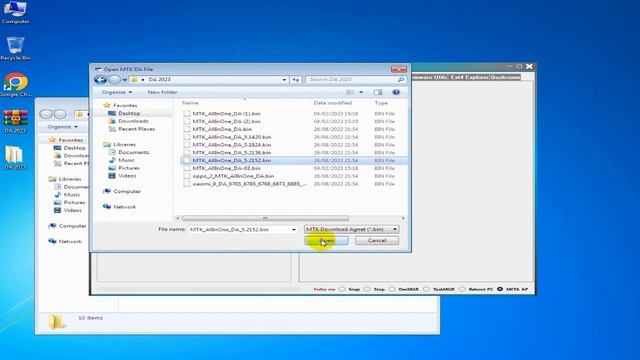Click the Cancel button

point(377,240)
